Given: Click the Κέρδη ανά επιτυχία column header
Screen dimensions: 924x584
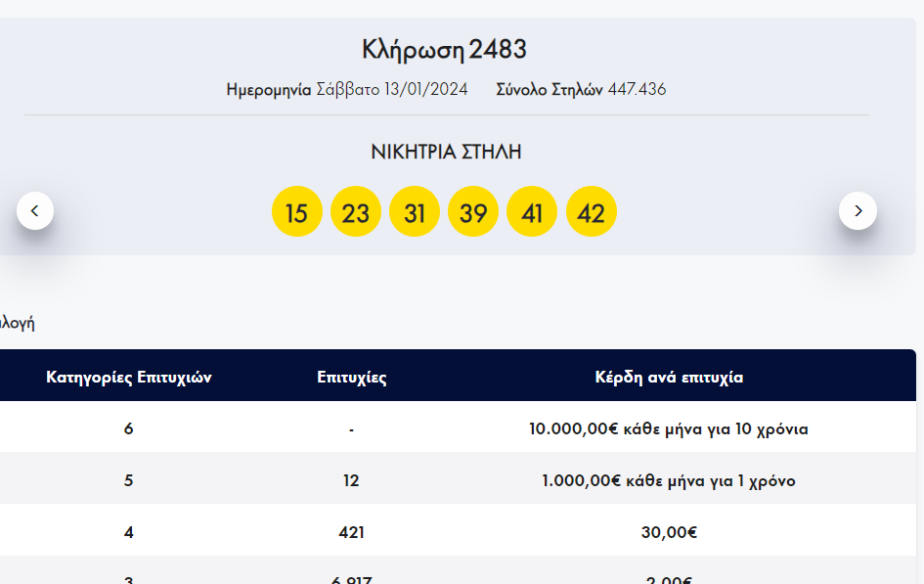Looking at the screenshot, I should pos(669,378).
